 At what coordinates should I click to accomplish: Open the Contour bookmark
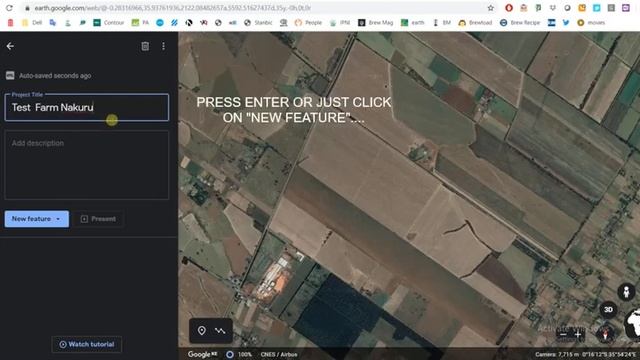109,23
